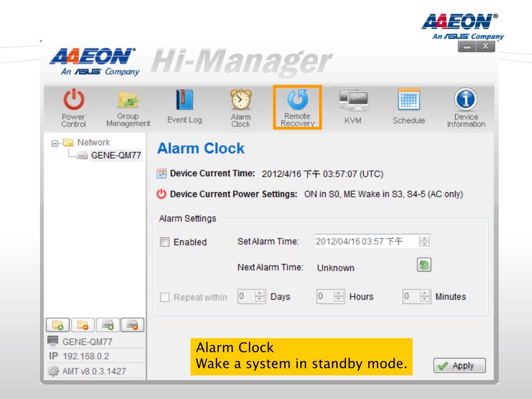The height and width of the screenshot is (399, 532).
Task: Open the Schedule tool
Action: tap(409, 107)
